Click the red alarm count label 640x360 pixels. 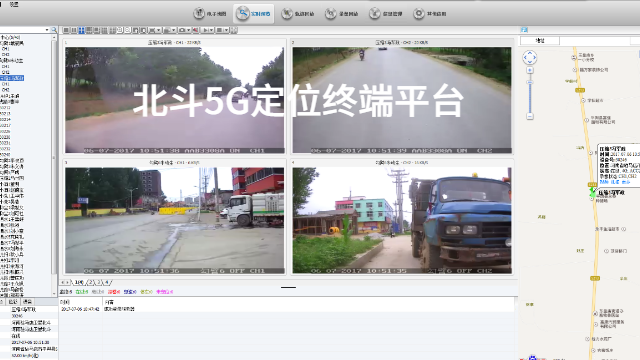pos(114,292)
